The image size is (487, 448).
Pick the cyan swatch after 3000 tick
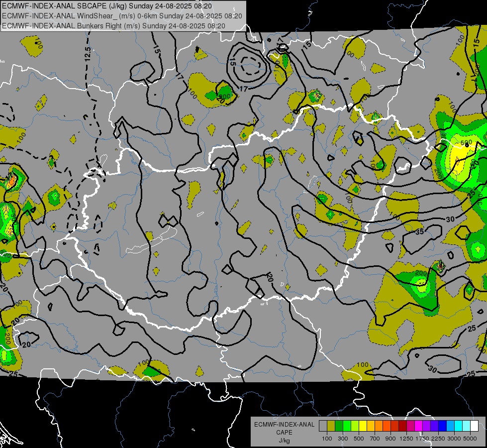click(459, 426)
